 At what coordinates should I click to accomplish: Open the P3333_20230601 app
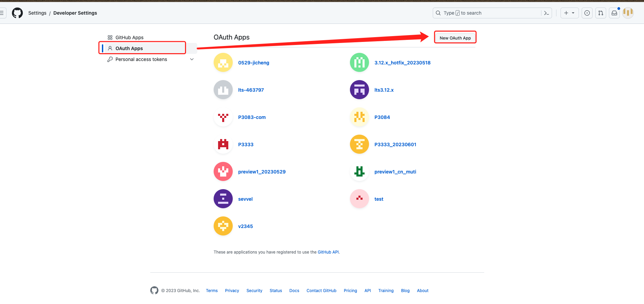(395, 145)
